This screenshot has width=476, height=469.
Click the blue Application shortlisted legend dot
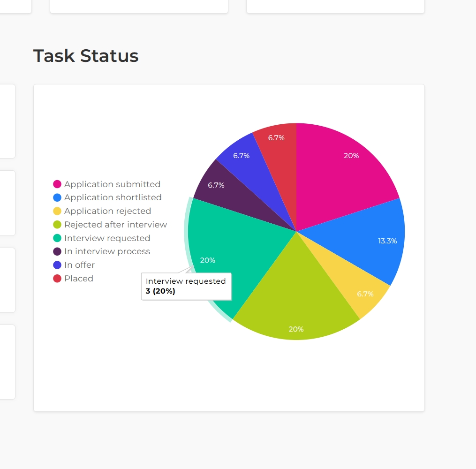click(x=57, y=197)
